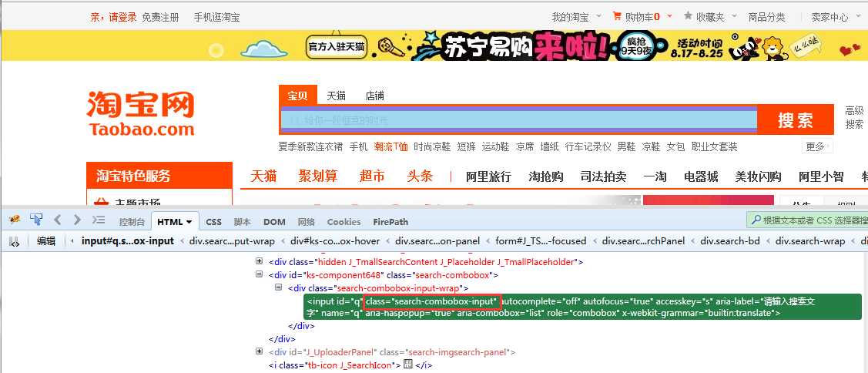Switch to the DOM tab in Firebug
Screen dimensions: 868x373
pos(274,222)
